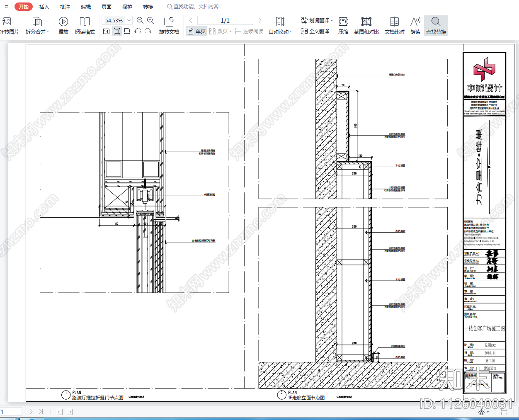Rotate page clockwise
The image size is (519, 420).
(x=148, y=32)
